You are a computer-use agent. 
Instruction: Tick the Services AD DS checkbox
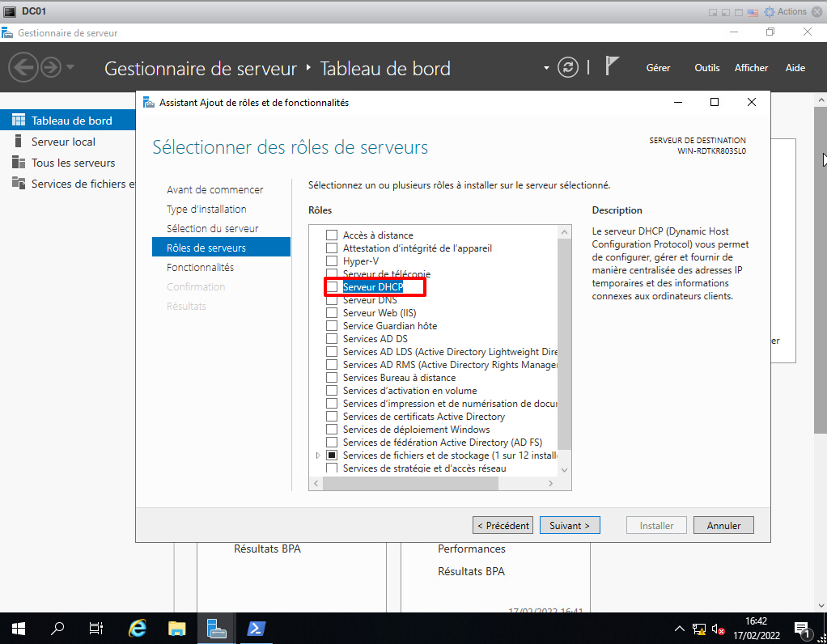pyautogui.click(x=332, y=339)
